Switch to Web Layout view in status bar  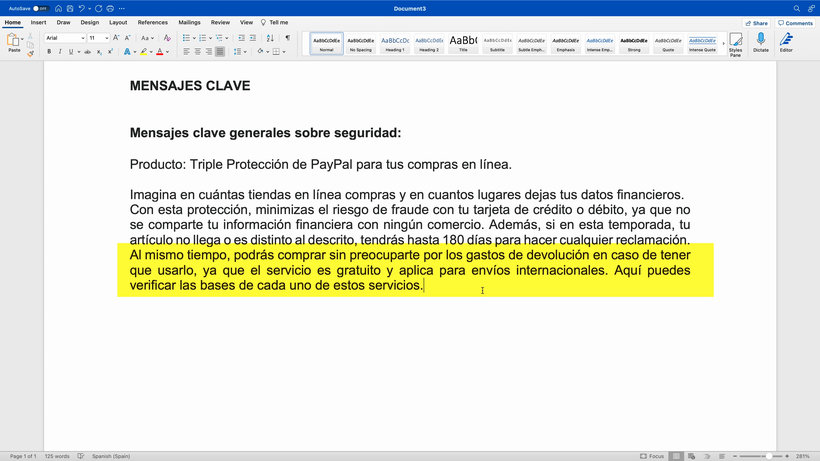click(x=691, y=456)
